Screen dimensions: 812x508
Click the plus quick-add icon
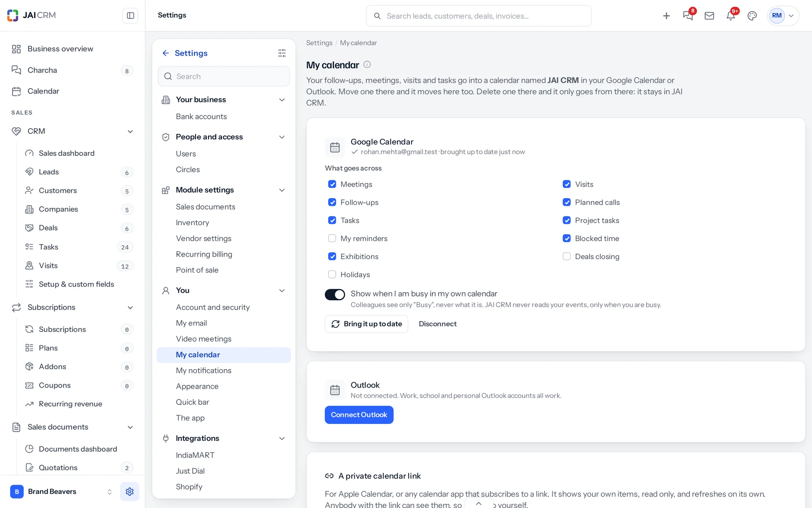(667, 16)
